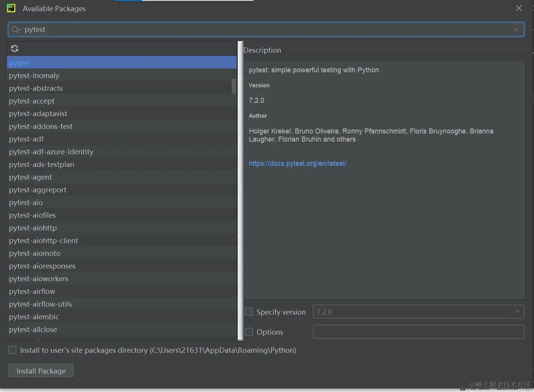
Task: Click the Install Package button
Action: pyautogui.click(x=41, y=371)
